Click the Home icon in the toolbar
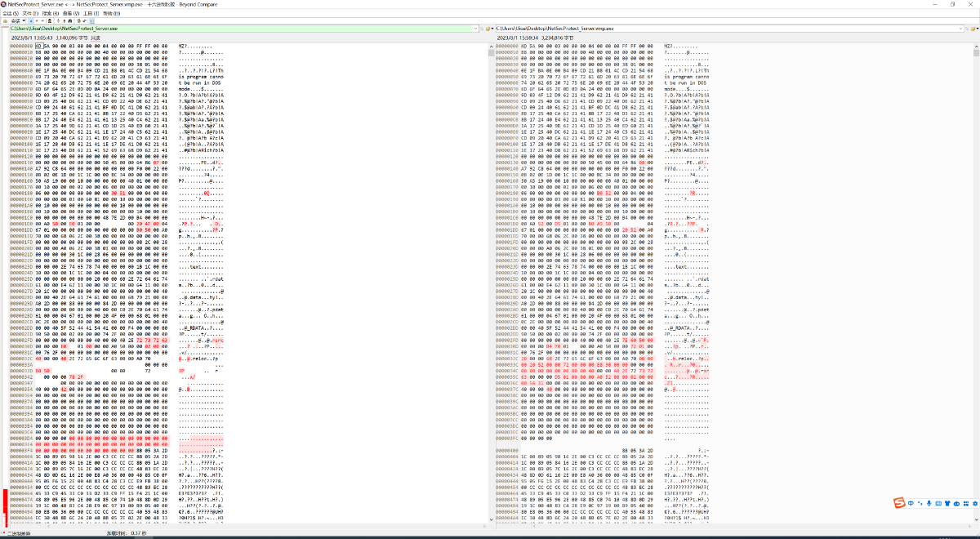 (x=5, y=21)
